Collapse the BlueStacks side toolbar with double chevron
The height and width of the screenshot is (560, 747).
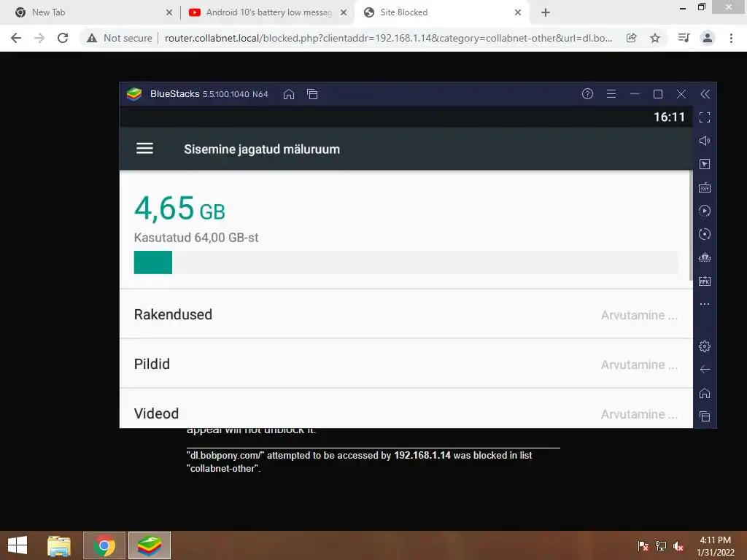[705, 94]
